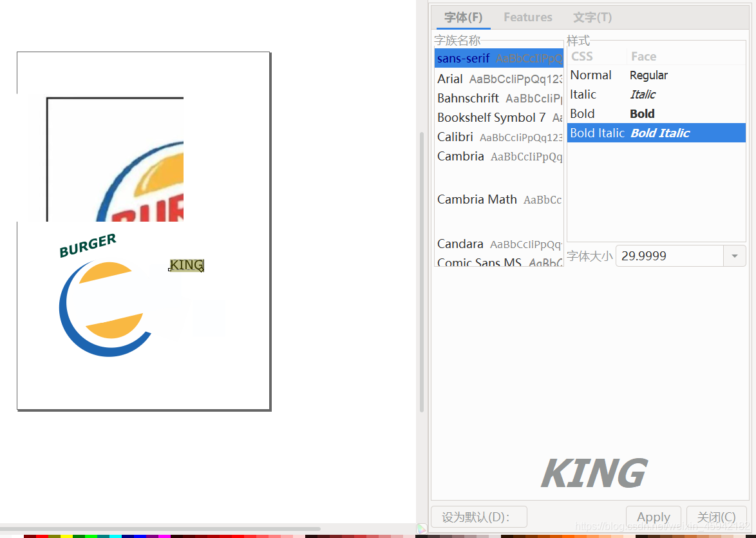Choose the Italic font style row
Viewport: 756px width, 538px height.
[x=656, y=95]
